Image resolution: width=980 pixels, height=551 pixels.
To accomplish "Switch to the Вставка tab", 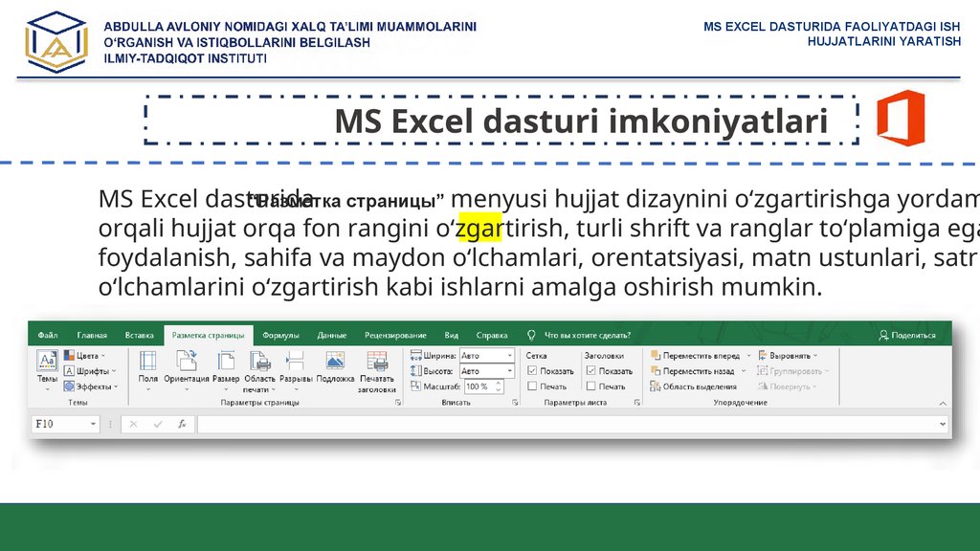I will click(140, 336).
